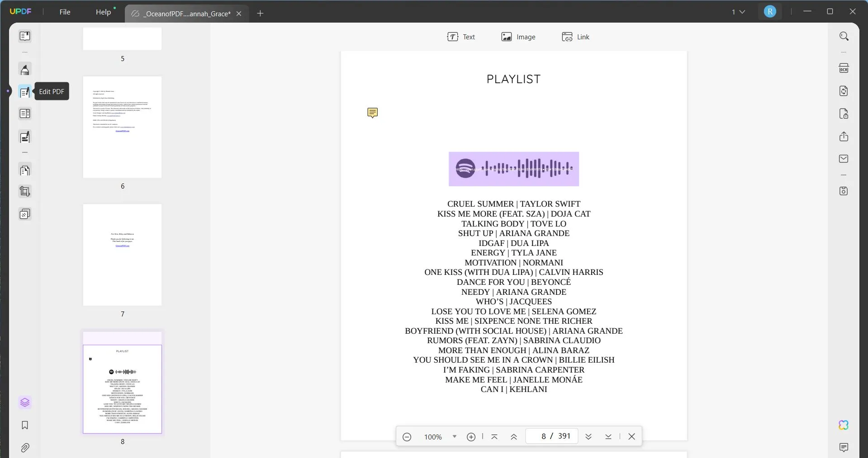Open the Help menu

click(x=103, y=12)
